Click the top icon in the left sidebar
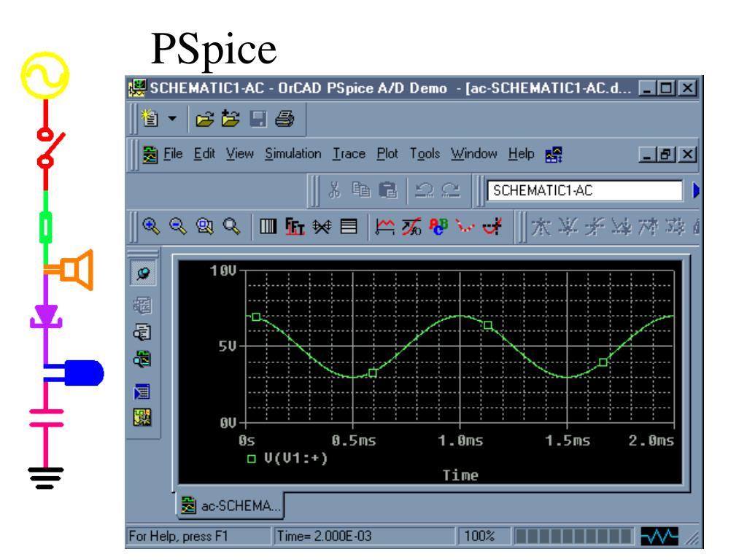747x560 pixels. [x=143, y=273]
